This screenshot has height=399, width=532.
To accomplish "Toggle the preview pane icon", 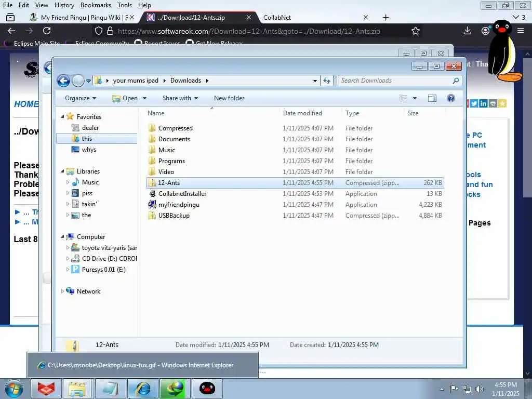I will pyautogui.click(x=432, y=98).
